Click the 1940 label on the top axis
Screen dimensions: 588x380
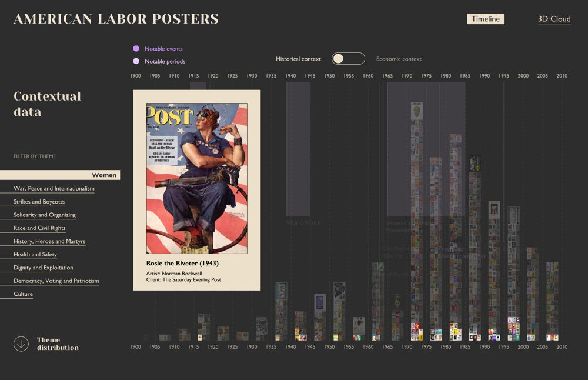(x=290, y=76)
